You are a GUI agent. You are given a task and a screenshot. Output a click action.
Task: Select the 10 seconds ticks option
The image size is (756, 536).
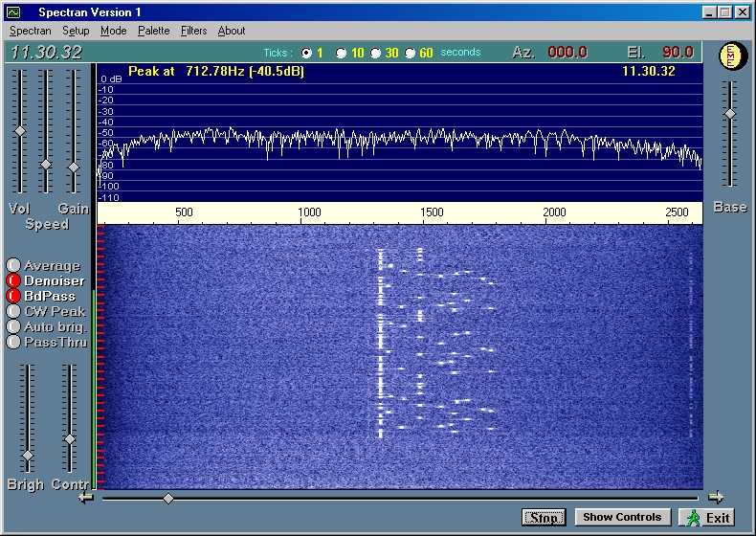[342, 54]
